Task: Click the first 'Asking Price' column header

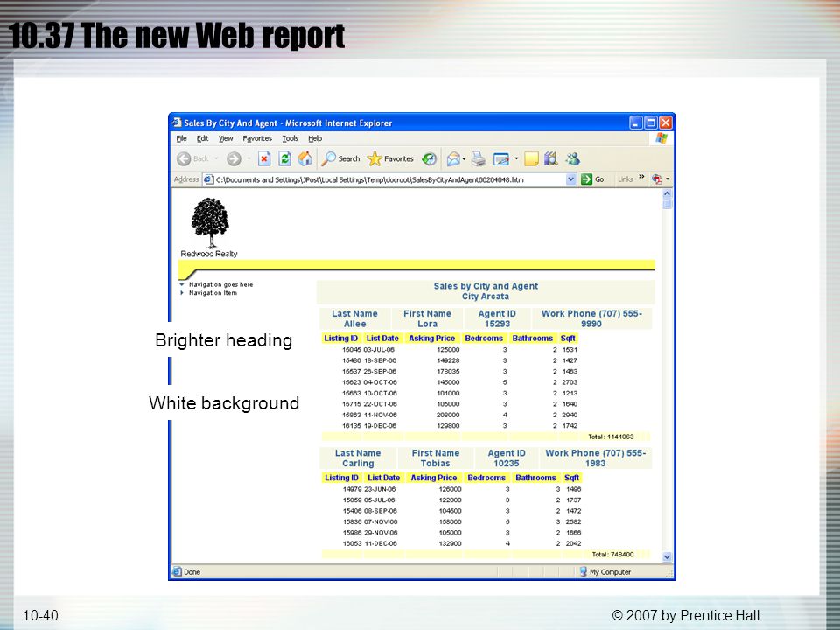Action: click(x=431, y=338)
